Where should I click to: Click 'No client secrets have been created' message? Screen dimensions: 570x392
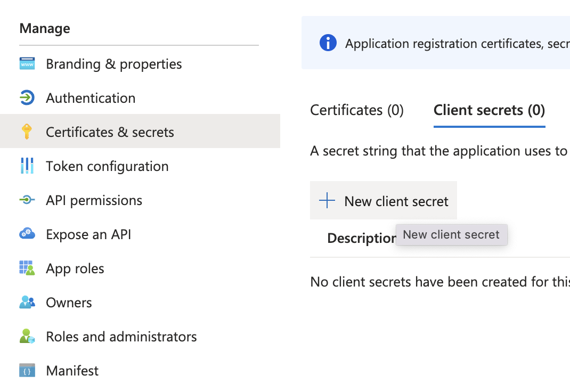click(440, 282)
